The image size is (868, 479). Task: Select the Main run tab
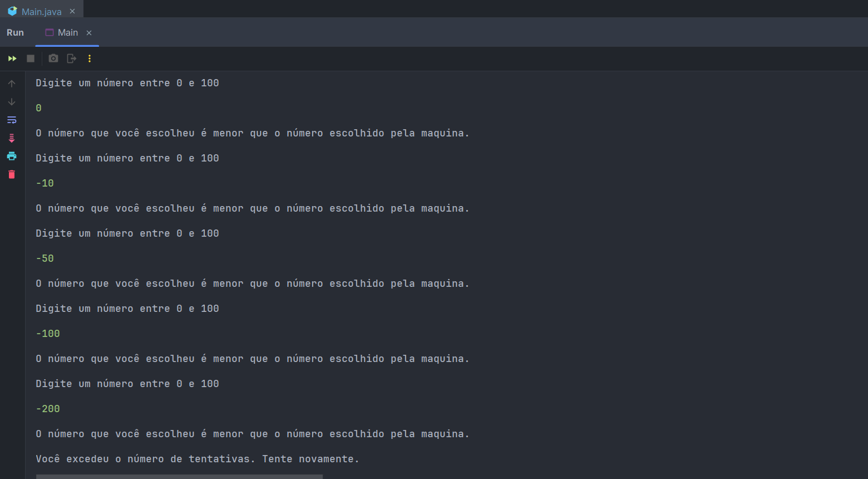click(x=67, y=32)
